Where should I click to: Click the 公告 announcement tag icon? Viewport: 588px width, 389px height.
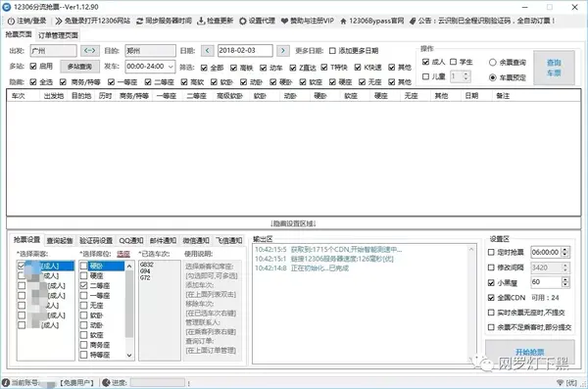[x=413, y=21]
